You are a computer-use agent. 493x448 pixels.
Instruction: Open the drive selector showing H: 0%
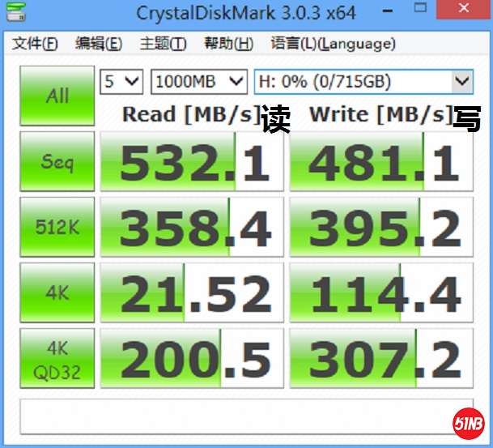click(x=363, y=81)
